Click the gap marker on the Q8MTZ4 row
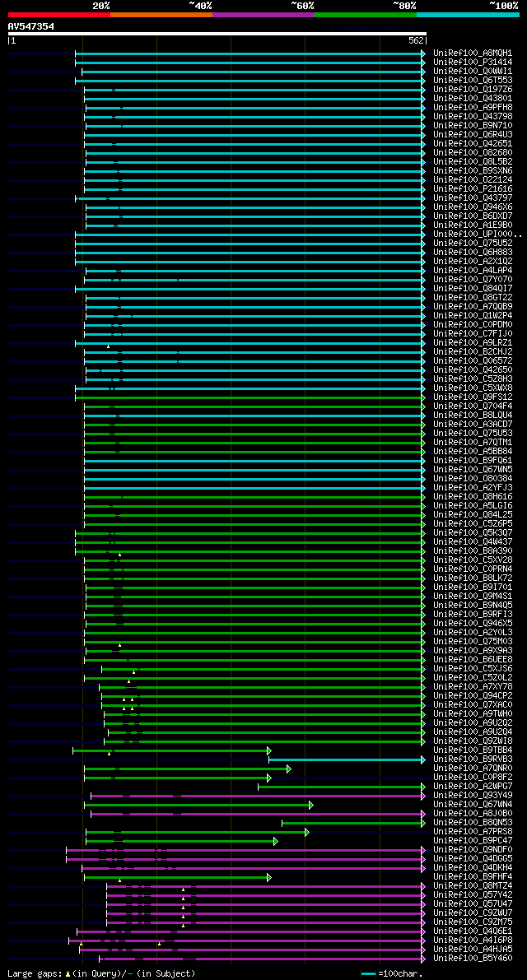Screen dimensions: 527x980 click(x=183, y=889)
